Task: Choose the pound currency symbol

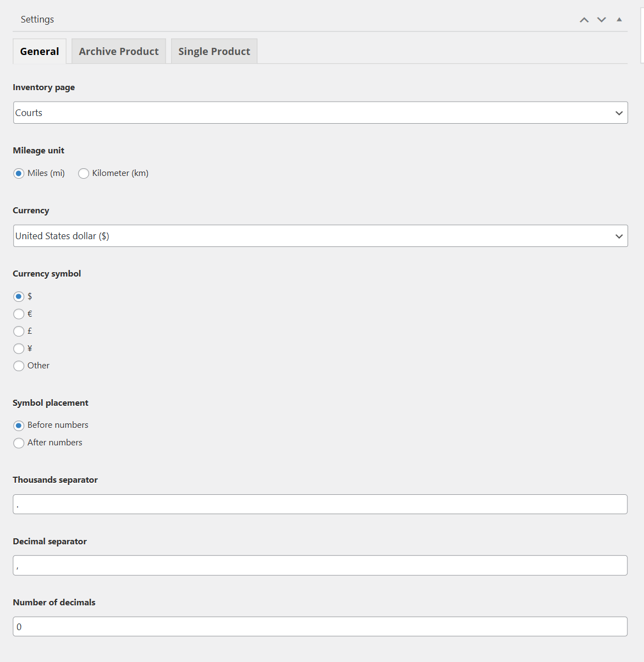Action: pos(19,331)
